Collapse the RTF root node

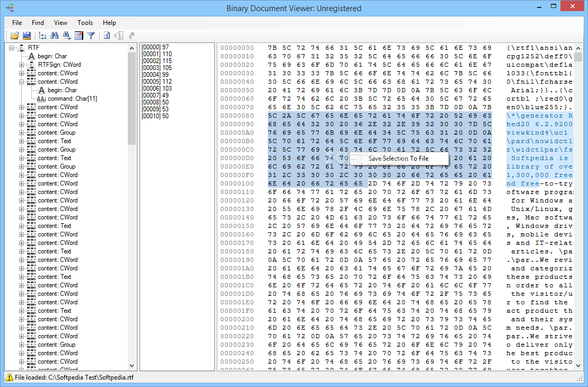coord(11,48)
